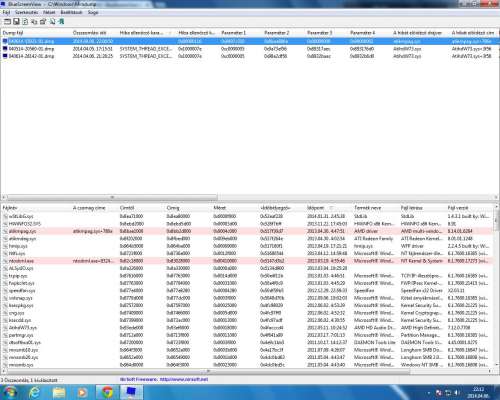Select the atikmdag.sys row
The image size is (500, 400).
247,239
